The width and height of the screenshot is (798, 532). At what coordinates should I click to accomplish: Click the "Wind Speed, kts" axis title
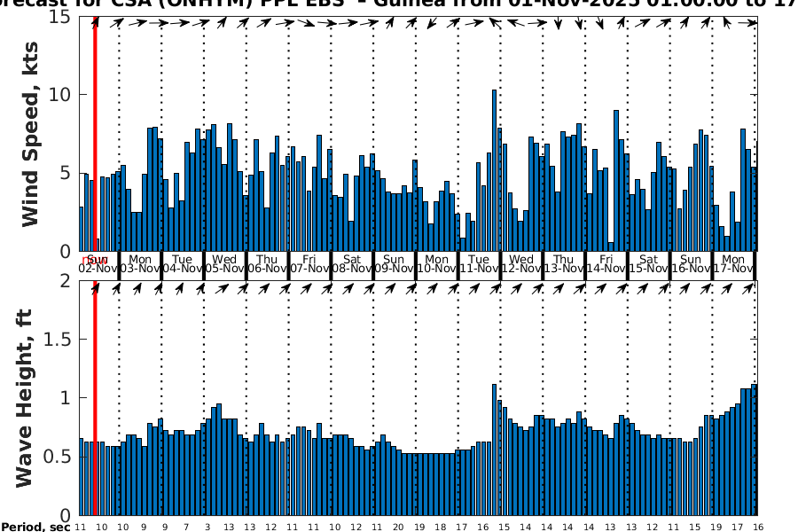[x=30, y=133]
